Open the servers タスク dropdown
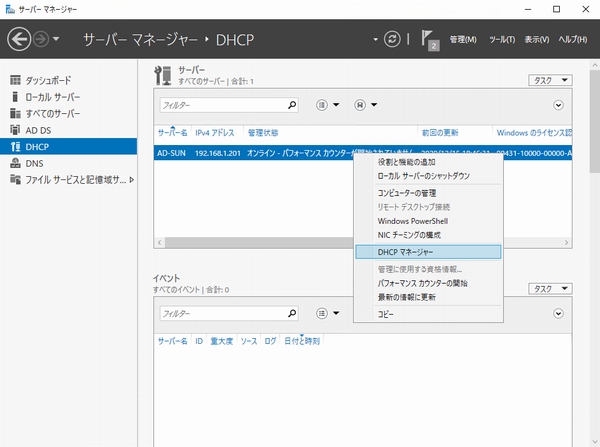600x447 pixels. [x=550, y=80]
